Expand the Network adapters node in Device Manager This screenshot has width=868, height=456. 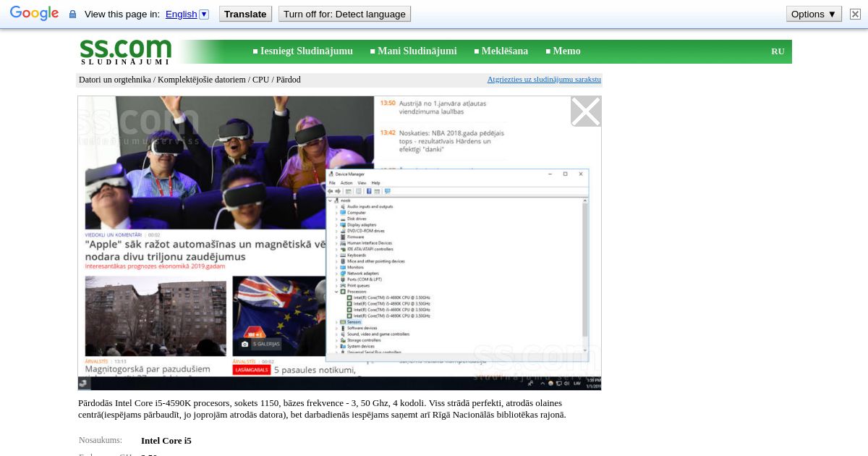pyautogui.click(x=336, y=273)
